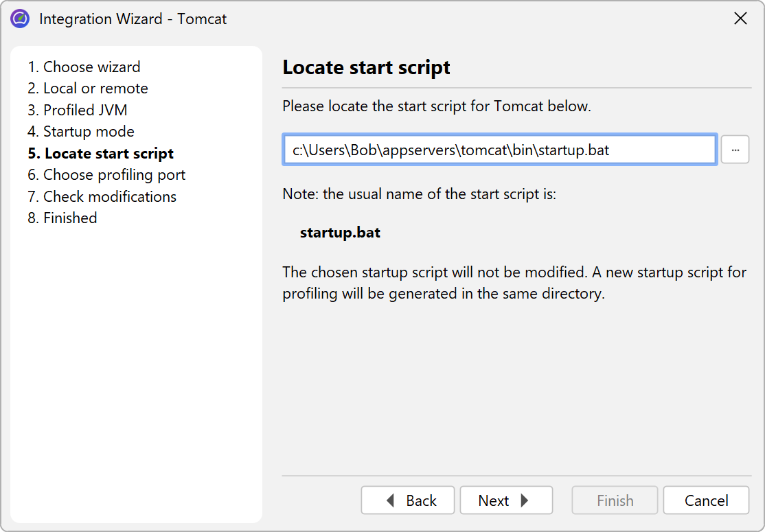Image resolution: width=765 pixels, height=532 pixels.
Task: Proceed with the Next button
Action: (x=506, y=500)
